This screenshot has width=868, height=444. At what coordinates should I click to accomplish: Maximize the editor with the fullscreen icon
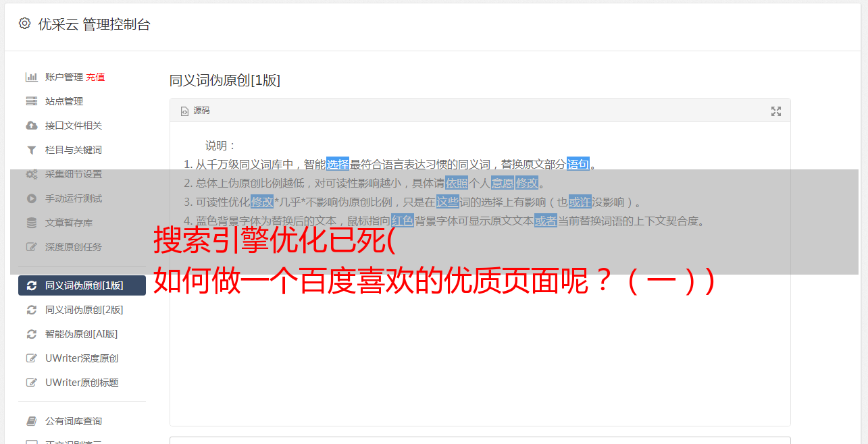coord(776,111)
